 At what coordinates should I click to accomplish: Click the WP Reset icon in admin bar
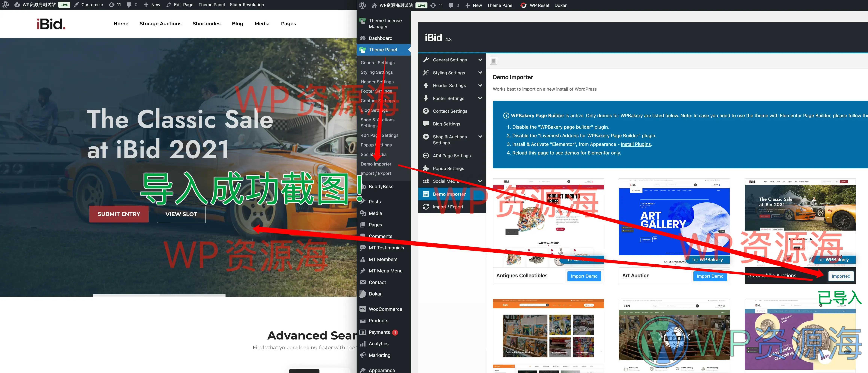click(x=524, y=5)
